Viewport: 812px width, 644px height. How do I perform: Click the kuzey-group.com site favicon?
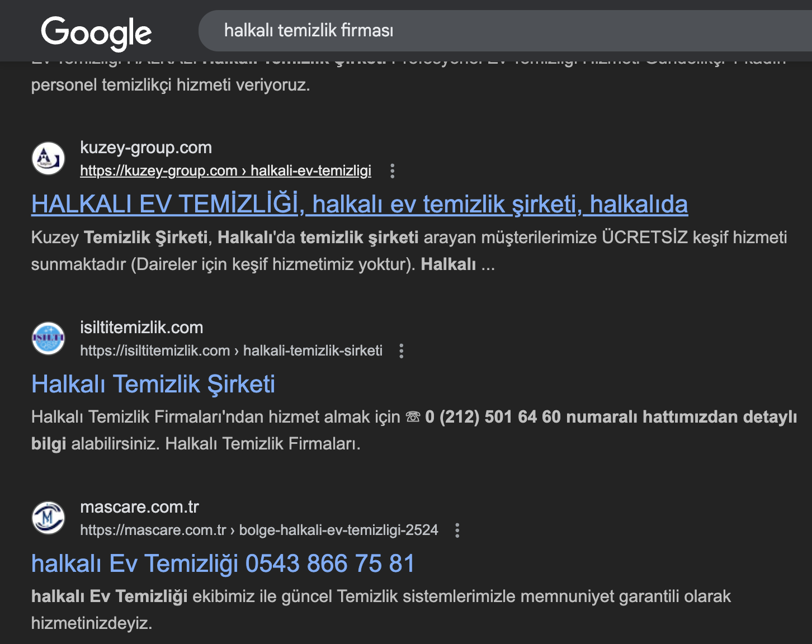(x=48, y=158)
